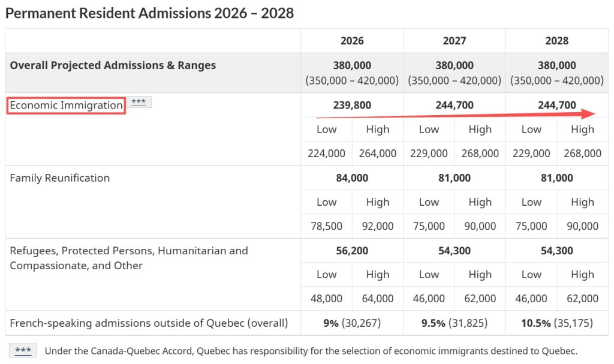Click the 239,800 Economic Immigration value

coord(352,105)
